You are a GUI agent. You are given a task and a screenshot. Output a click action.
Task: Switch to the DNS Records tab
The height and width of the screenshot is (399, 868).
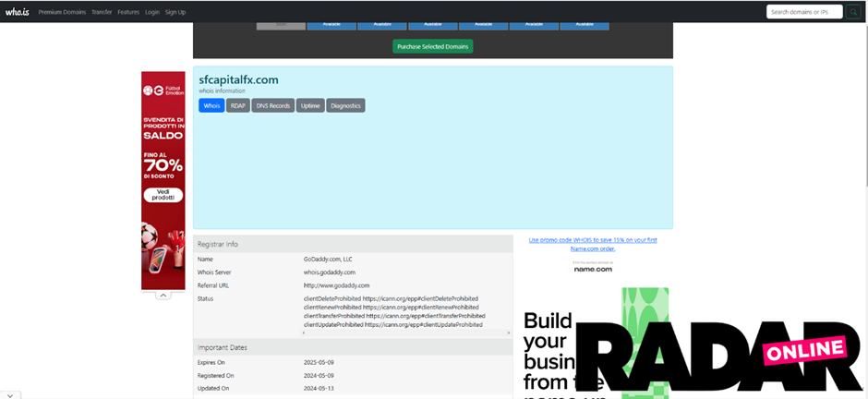[273, 105]
